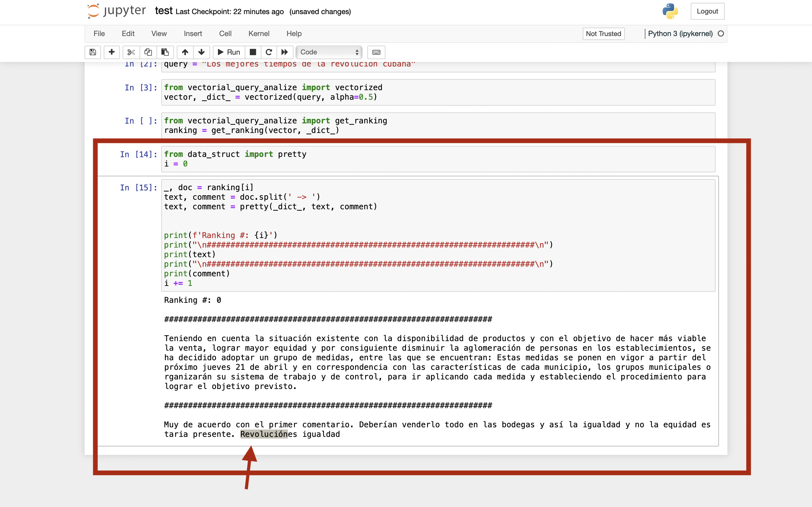Click the save and checkpoint icon
The height and width of the screenshot is (507, 812).
(93, 52)
